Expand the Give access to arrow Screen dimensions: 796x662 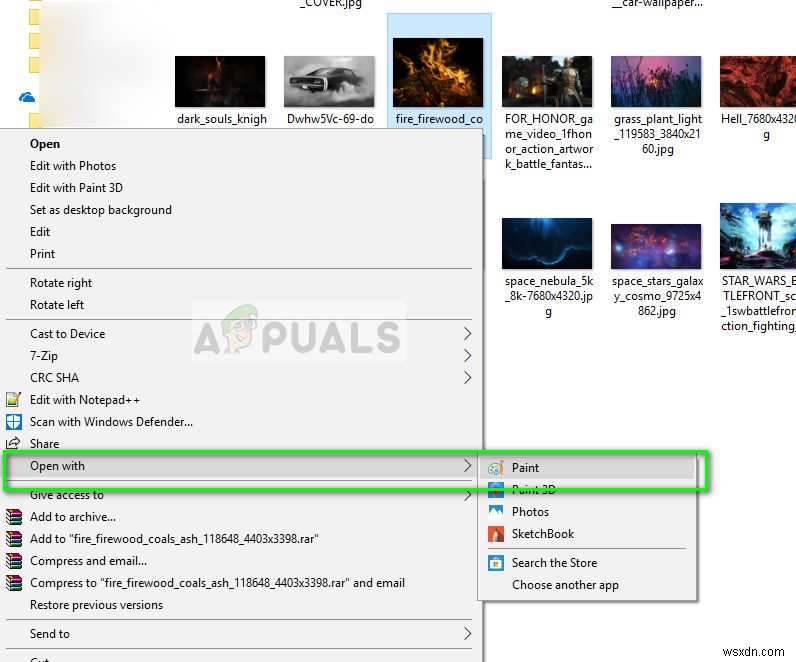coord(468,494)
